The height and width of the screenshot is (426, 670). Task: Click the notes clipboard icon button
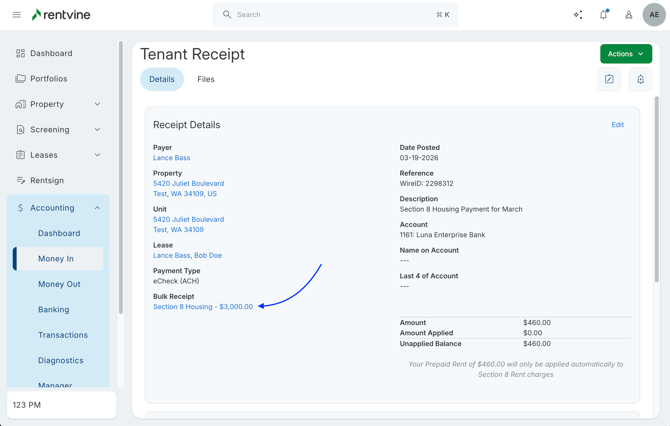(609, 79)
